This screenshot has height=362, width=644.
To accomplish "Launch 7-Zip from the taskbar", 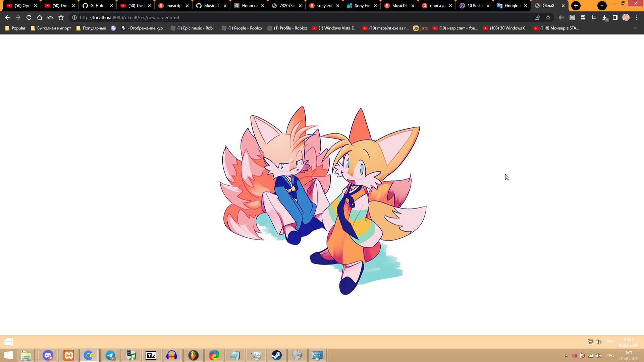I will 151,355.
